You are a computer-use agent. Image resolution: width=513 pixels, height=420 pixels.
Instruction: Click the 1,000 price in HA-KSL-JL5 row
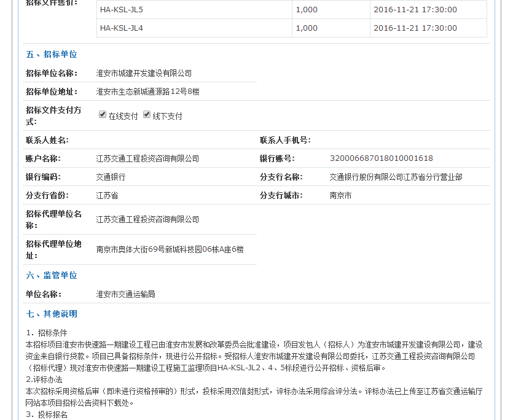pos(307,10)
